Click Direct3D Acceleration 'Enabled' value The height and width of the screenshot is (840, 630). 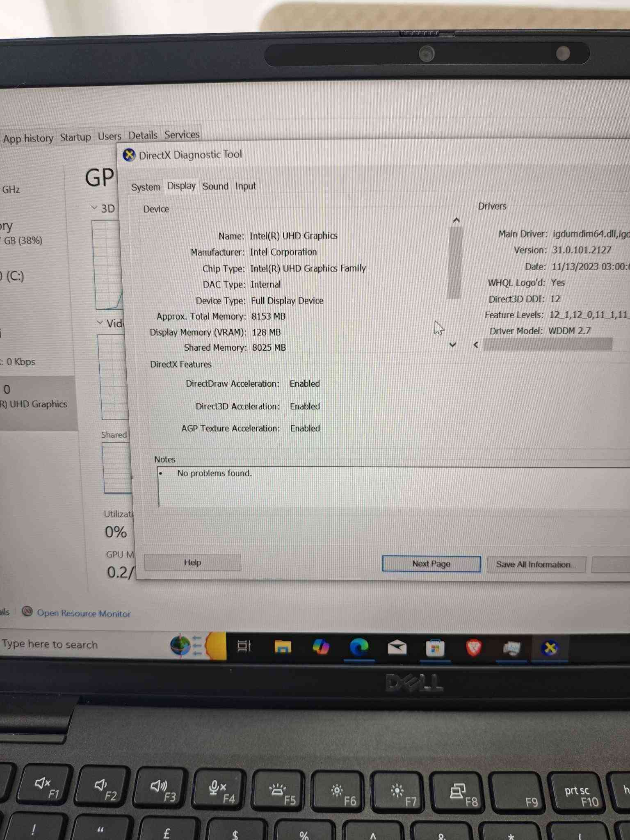pos(305,406)
